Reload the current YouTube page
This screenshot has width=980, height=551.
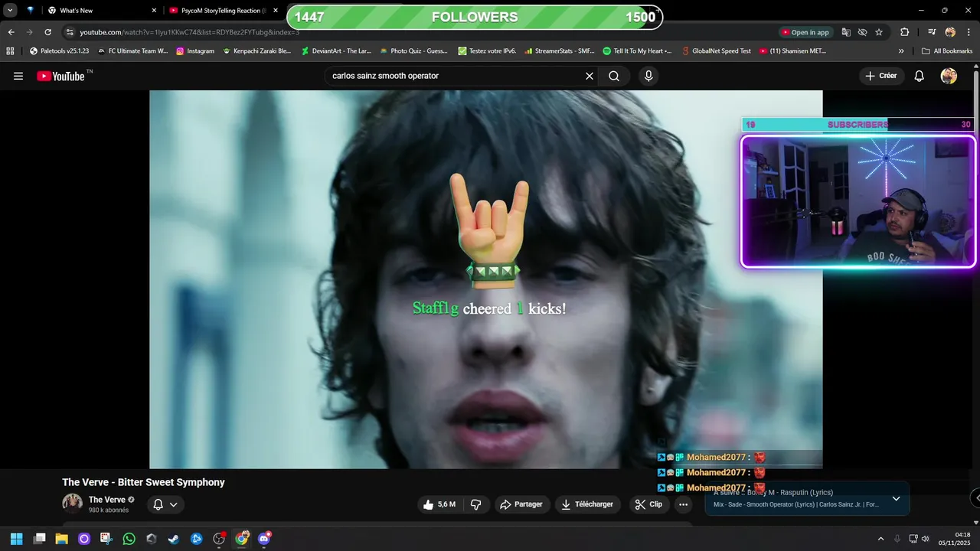pyautogui.click(x=47, y=32)
